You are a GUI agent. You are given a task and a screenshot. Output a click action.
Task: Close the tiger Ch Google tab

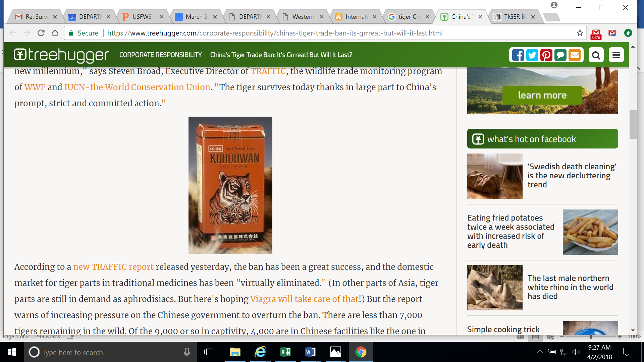[427, 17]
